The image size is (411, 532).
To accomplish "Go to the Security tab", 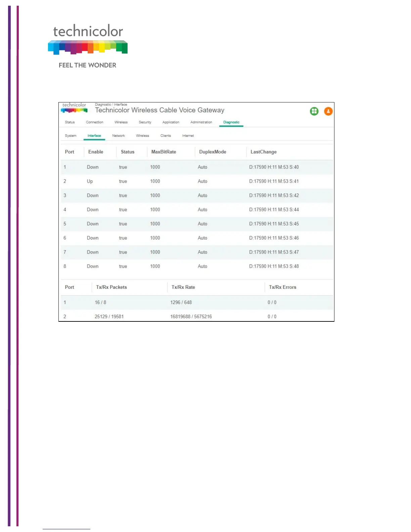I will (145, 122).
